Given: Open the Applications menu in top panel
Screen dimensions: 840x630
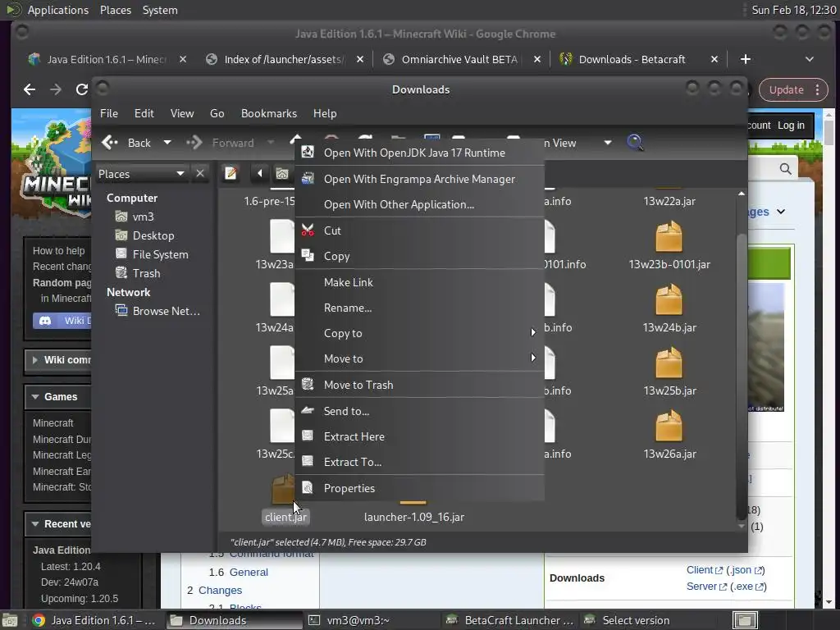Looking at the screenshot, I should pos(58,10).
